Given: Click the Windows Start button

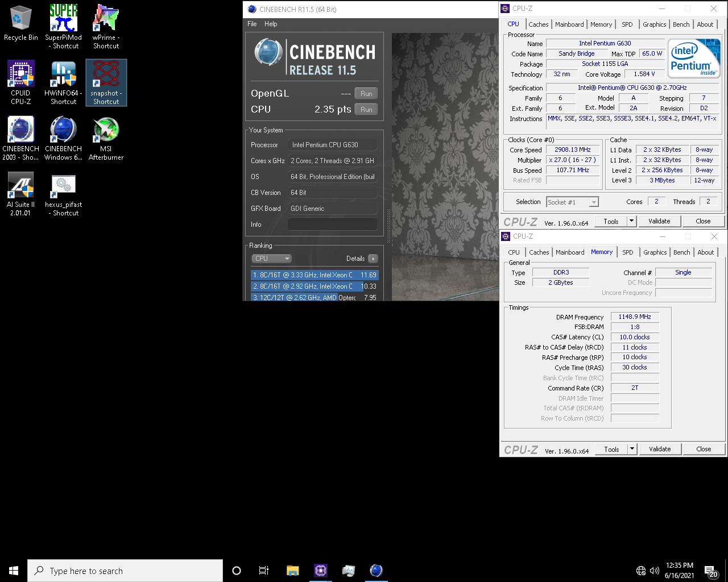Looking at the screenshot, I should [14, 571].
